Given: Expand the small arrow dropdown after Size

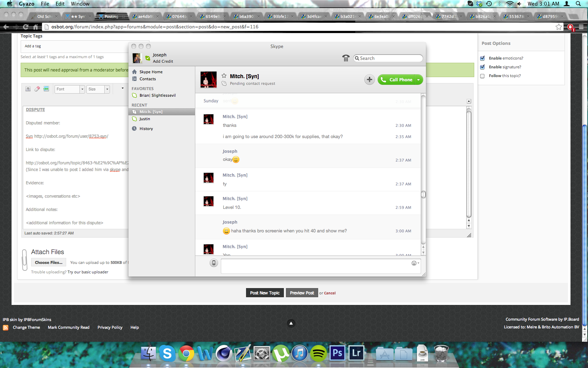Looking at the screenshot, I should click(x=122, y=88).
